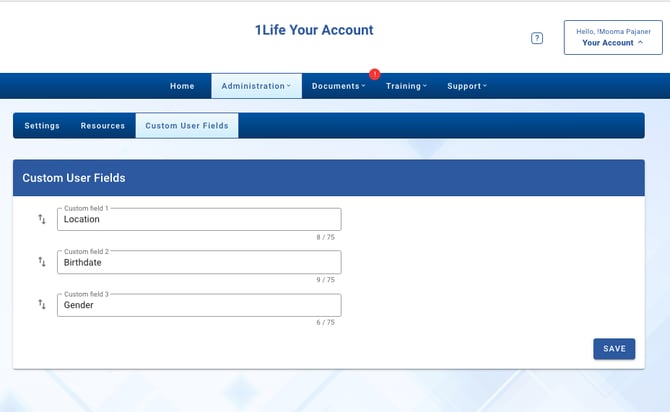Screen dimensions: 670x412
Task: Select Custom field 3 containing Gender
Action: click(199, 305)
